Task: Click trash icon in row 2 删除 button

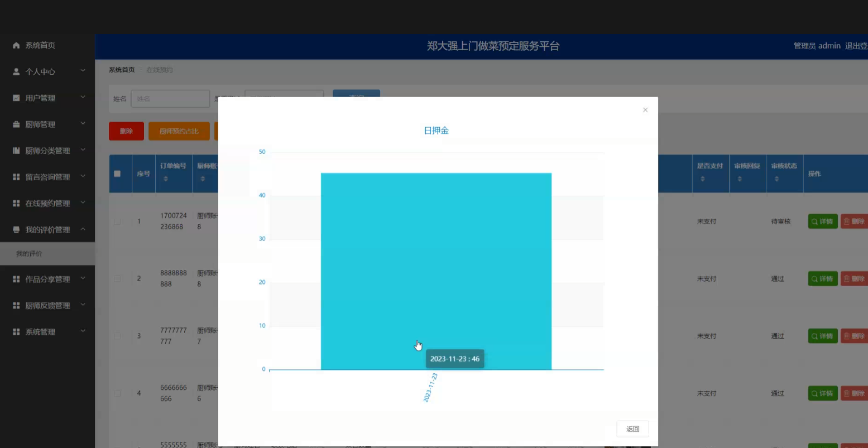Action: click(x=847, y=279)
